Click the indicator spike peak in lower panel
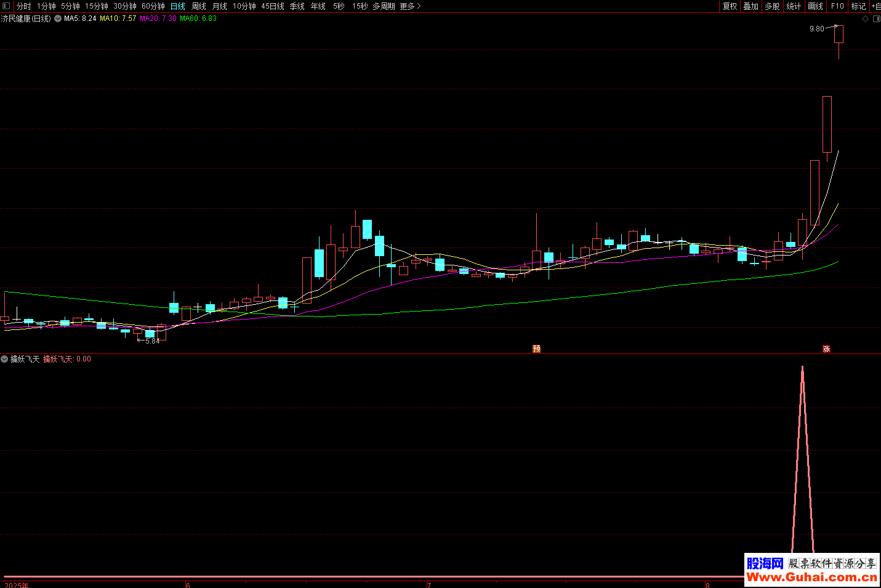The height and width of the screenshot is (588, 881). (x=802, y=368)
